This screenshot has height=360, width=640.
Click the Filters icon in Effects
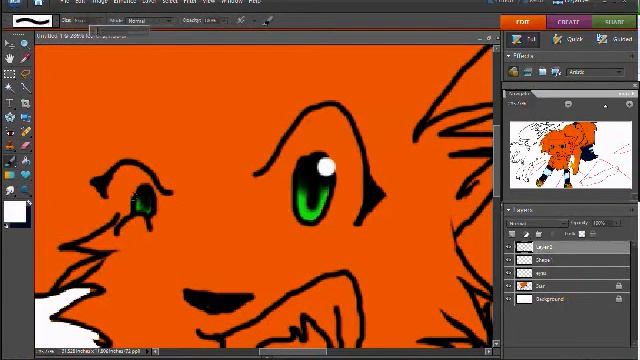(513, 72)
